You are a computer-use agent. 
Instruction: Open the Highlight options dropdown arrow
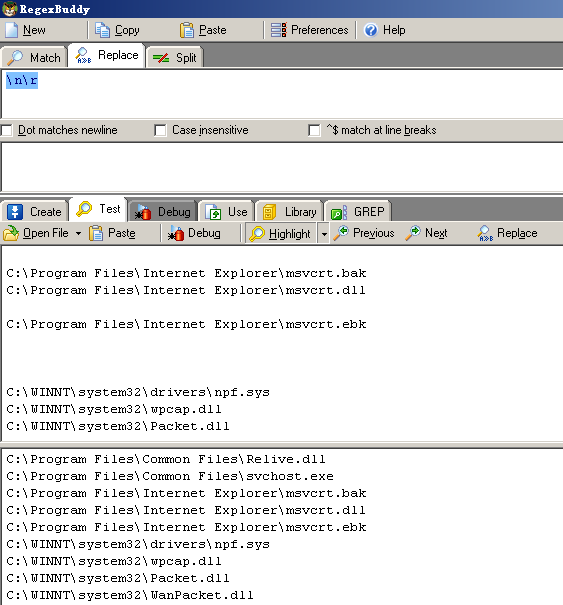tap(324, 234)
